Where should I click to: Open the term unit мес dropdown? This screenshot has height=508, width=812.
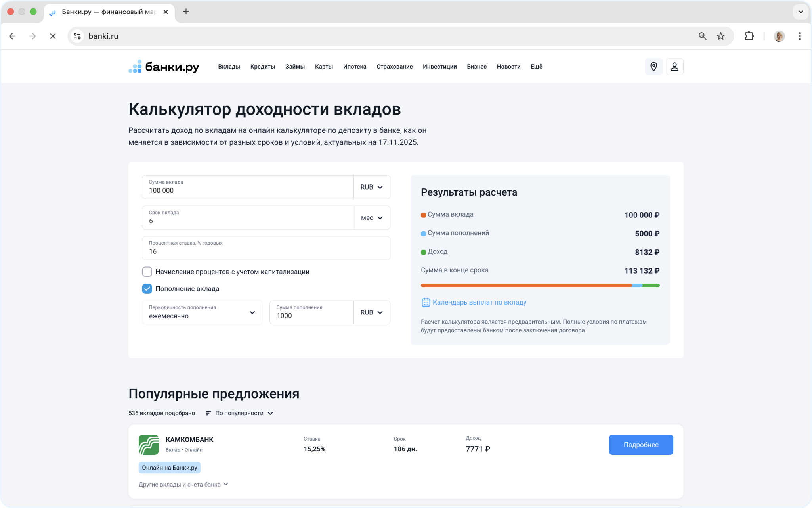pyautogui.click(x=371, y=218)
